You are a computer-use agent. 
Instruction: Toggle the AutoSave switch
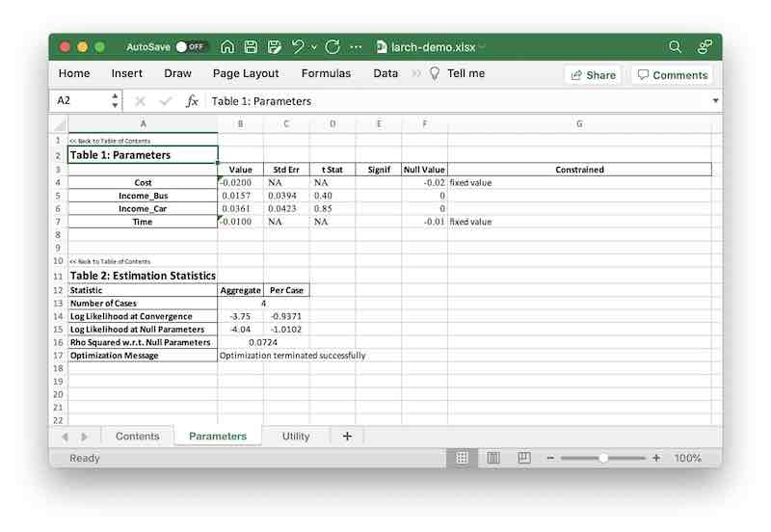point(192,46)
